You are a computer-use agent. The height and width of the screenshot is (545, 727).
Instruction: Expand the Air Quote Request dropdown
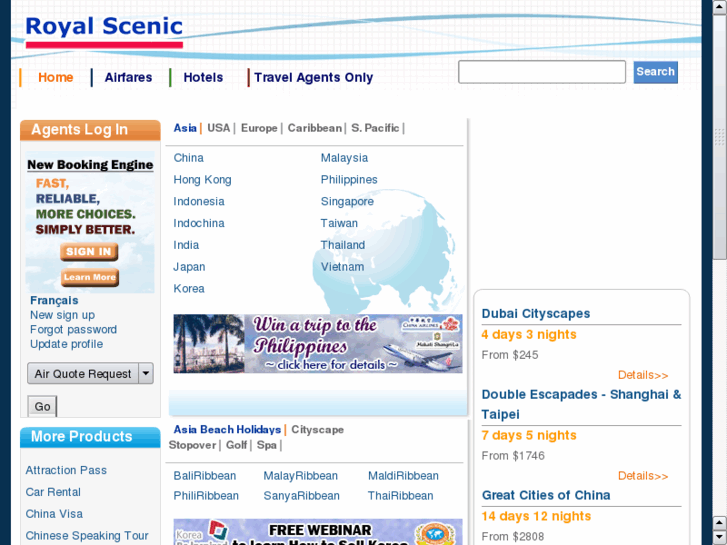(90, 373)
